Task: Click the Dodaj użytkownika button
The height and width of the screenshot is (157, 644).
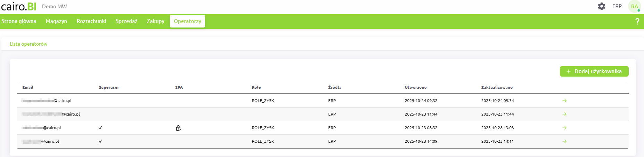Action: point(594,71)
